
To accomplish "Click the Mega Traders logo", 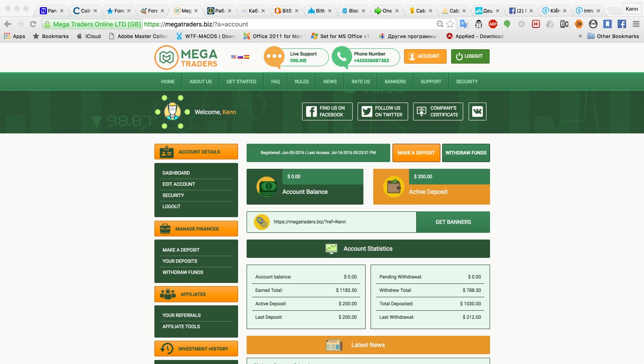I will 186,57.
